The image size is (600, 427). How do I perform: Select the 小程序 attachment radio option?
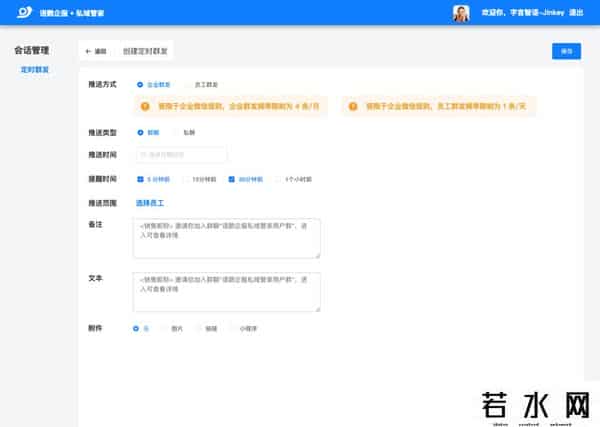pyautogui.click(x=232, y=329)
